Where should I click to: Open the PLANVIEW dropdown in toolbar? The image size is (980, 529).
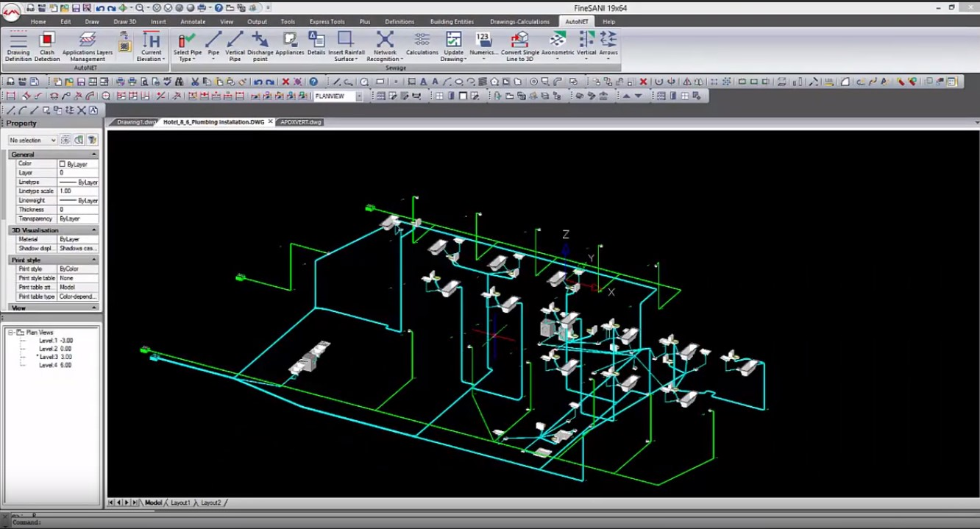tap(359, 96)
